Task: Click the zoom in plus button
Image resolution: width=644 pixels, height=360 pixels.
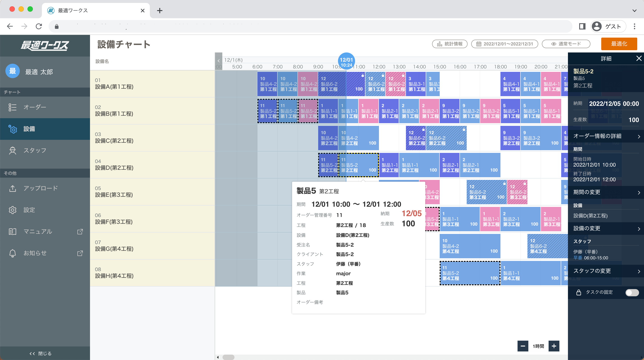Action: click(554, 346)
